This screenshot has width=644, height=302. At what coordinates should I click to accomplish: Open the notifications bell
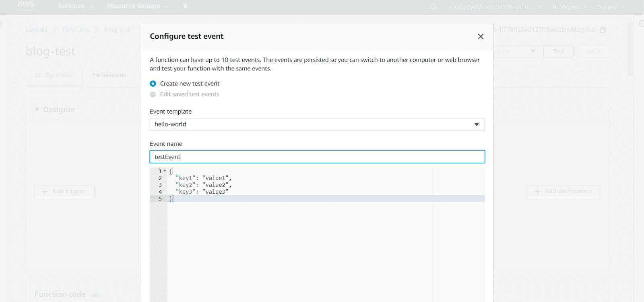pyautogui.click(x=433, y=6)
